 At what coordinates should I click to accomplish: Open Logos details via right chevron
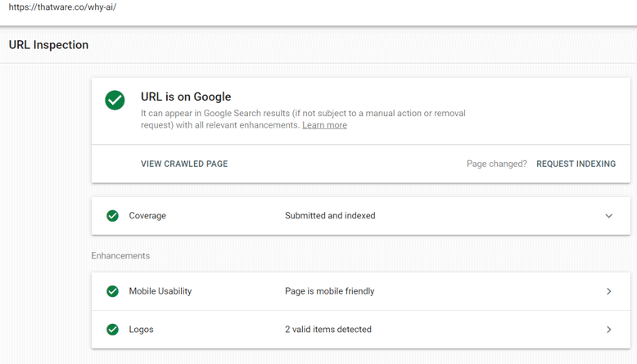608,330
